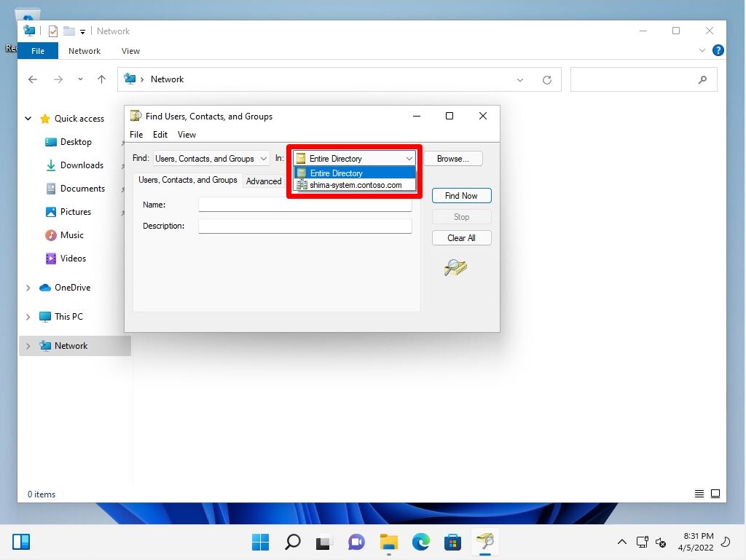
Task: Open Chat from the taskbar
Action: pos(356,542)
